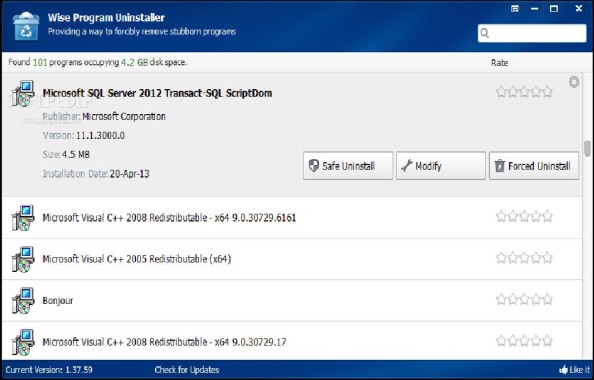Screen dimensions: 594x380
Task: Click the Publisher Microsoft Corporation text
Action: (104, 116)
